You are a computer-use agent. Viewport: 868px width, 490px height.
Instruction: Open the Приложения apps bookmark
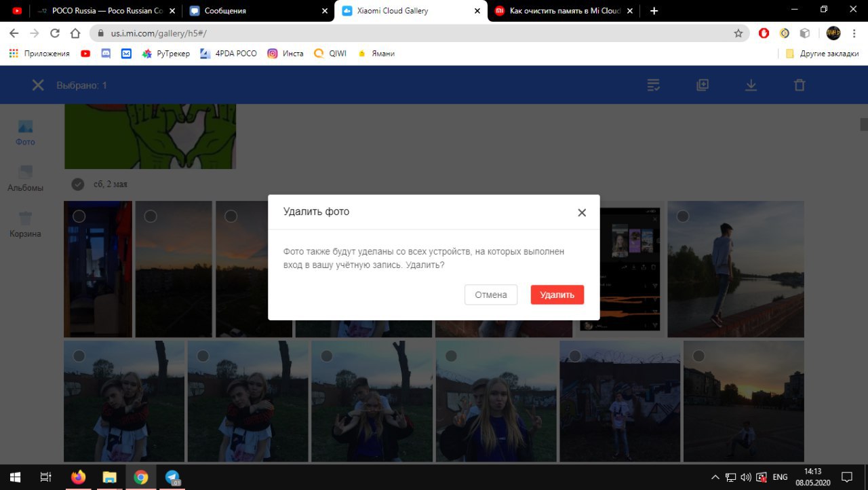point(39,54)
